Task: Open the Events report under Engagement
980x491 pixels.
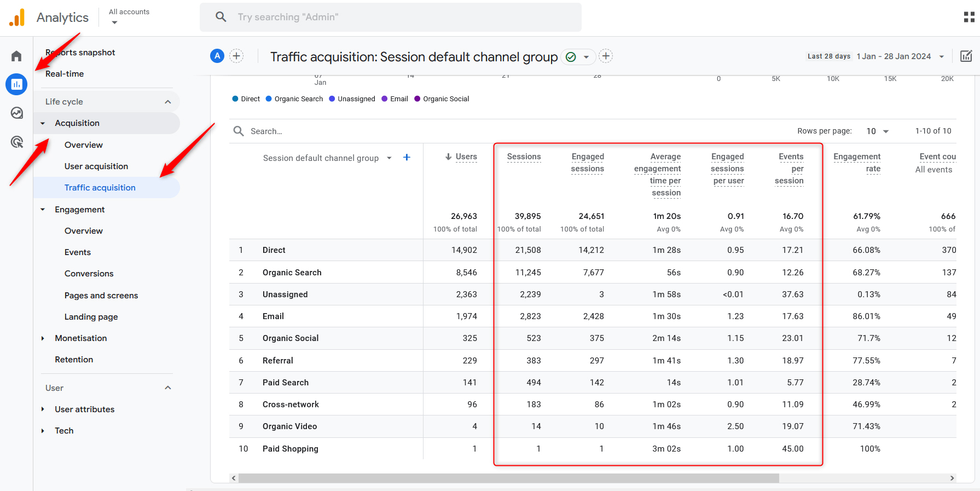Action: 78,252
